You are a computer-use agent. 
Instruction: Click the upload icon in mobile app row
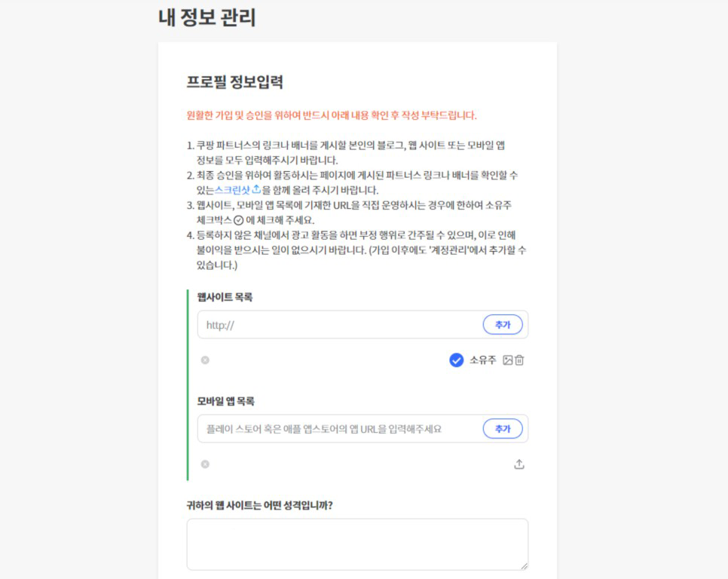click(x=519, y=464)
